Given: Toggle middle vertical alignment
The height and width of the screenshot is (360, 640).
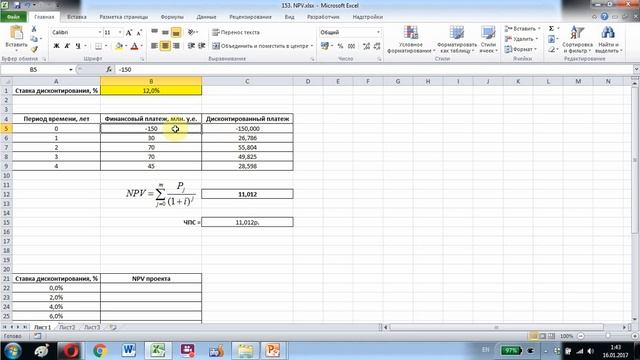Looking at the screenshot, I should [165, 32].
